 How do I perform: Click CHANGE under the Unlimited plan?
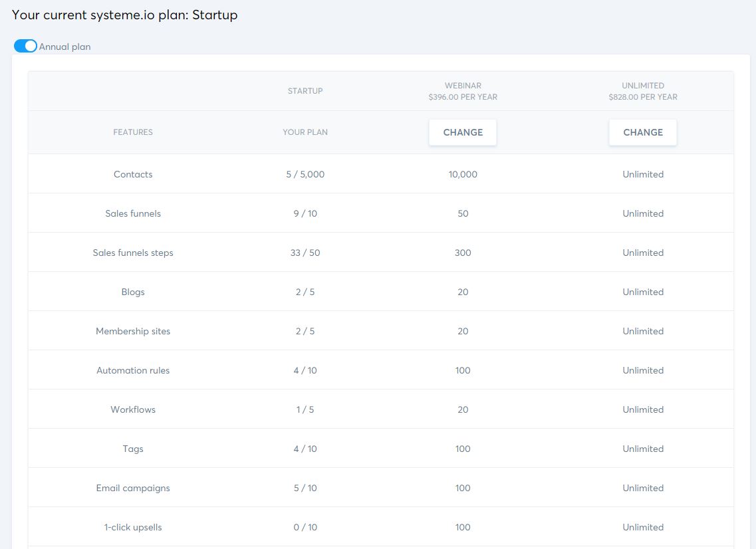(x=643, y=132)
